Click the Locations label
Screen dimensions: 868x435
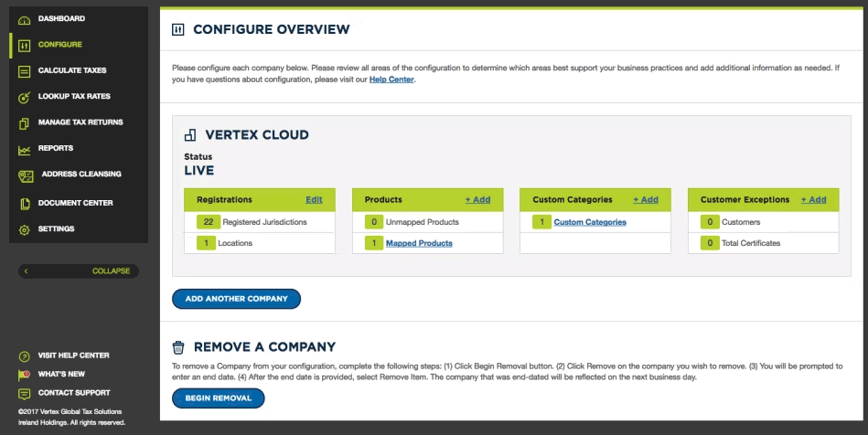pos(235,243)
